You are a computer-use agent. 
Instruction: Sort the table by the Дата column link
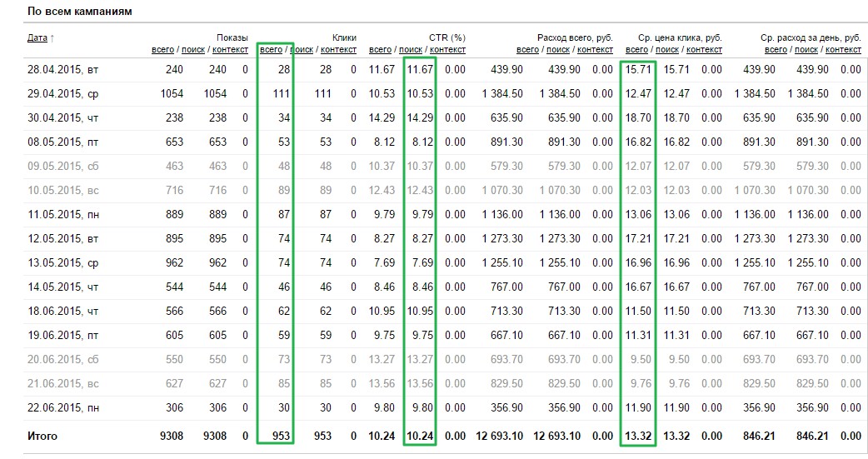pos(37,37)
